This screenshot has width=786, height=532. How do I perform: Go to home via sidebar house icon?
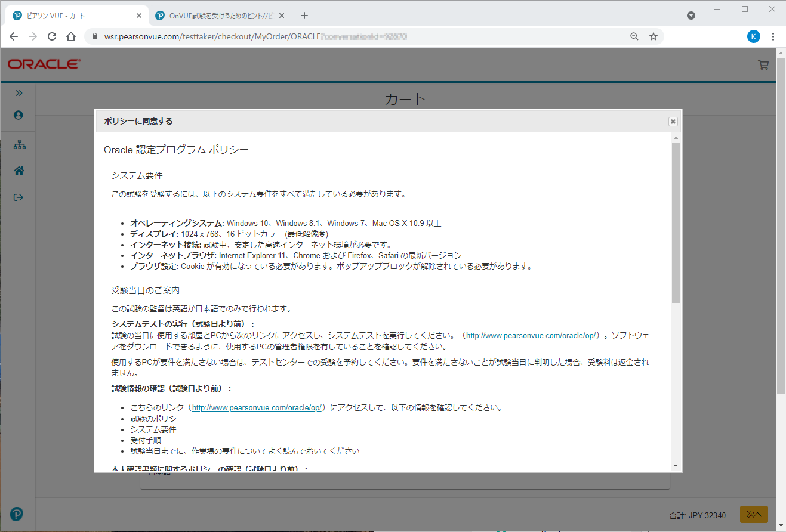pos(19,171)
